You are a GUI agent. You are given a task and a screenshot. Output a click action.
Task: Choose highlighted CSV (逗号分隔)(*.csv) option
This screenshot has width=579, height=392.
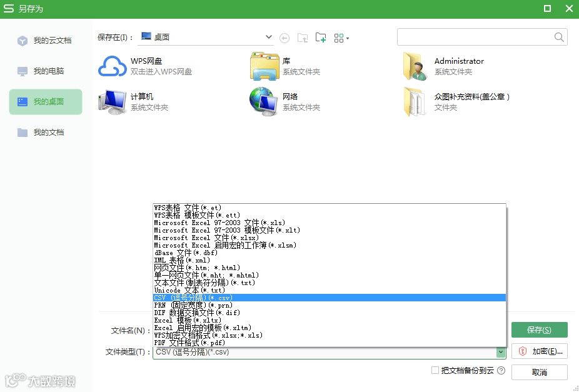coord(330,298)
